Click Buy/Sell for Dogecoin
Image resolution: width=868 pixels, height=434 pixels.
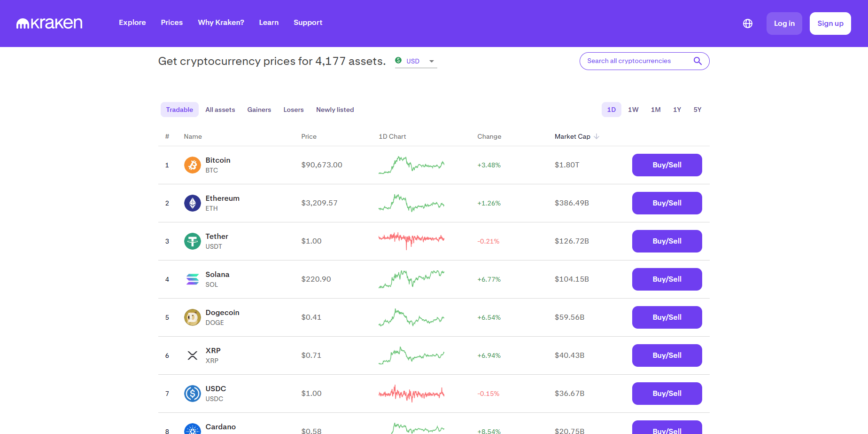[x=667, y=317]
